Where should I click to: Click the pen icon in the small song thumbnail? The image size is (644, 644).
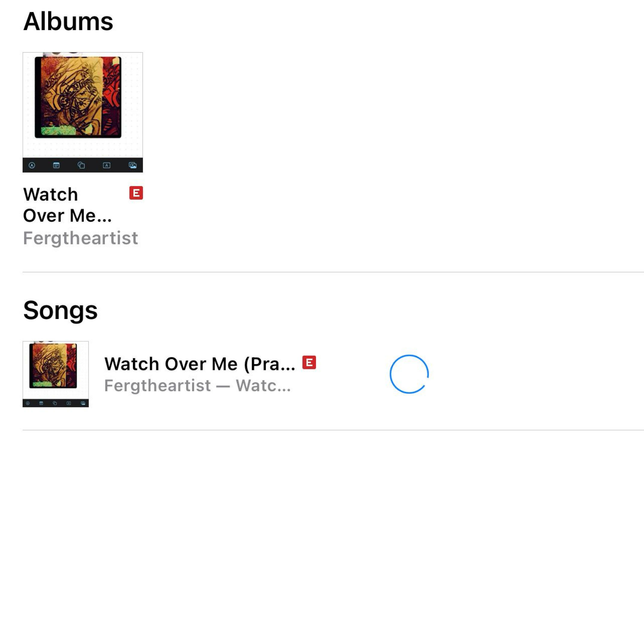click(x=28, y=403)
